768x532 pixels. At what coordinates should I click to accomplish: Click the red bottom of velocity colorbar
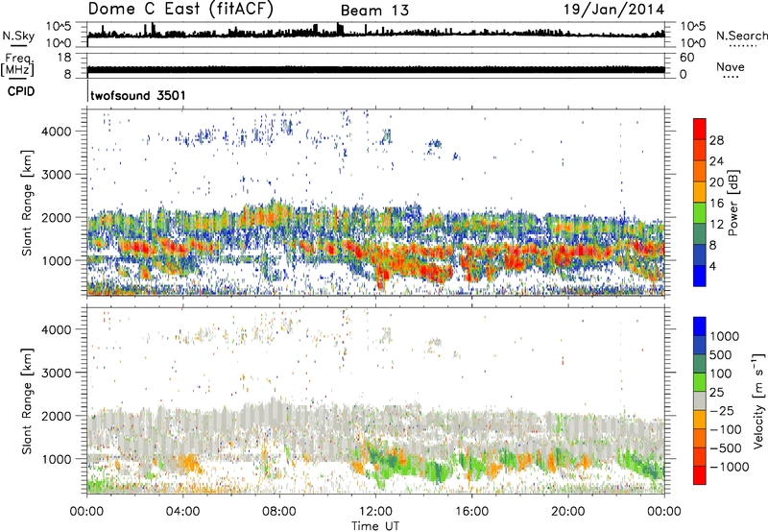tap(700, 475)
